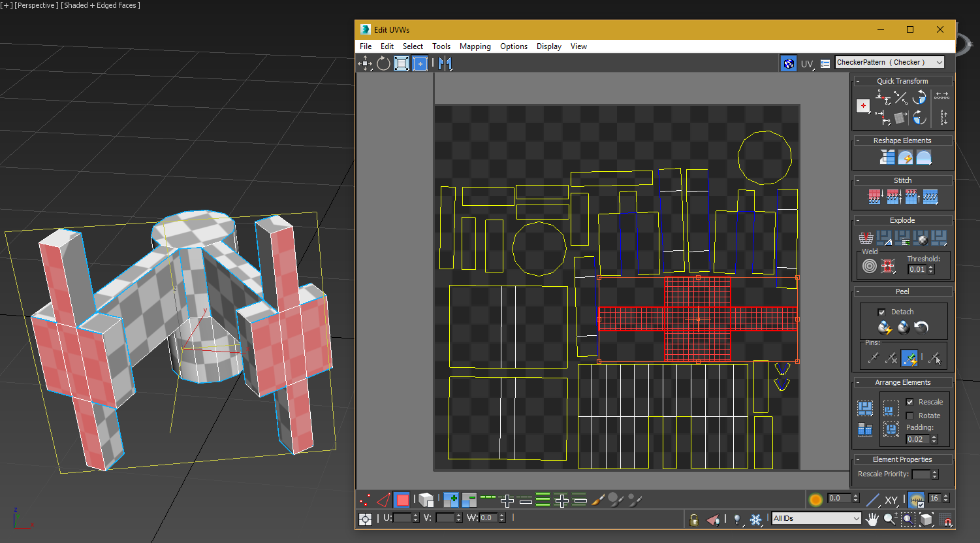Click the Quick Peel lightning icon

885,327
